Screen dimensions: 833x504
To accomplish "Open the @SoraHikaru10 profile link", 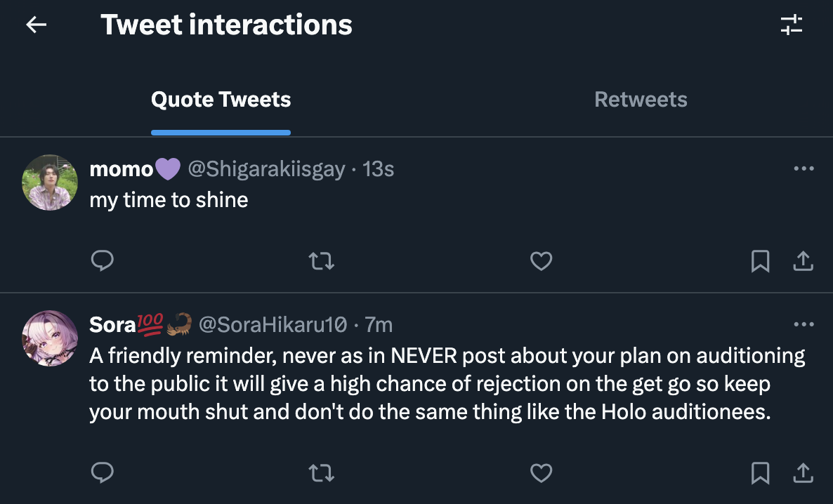I will pyautogui.click(x=273, y=324).
